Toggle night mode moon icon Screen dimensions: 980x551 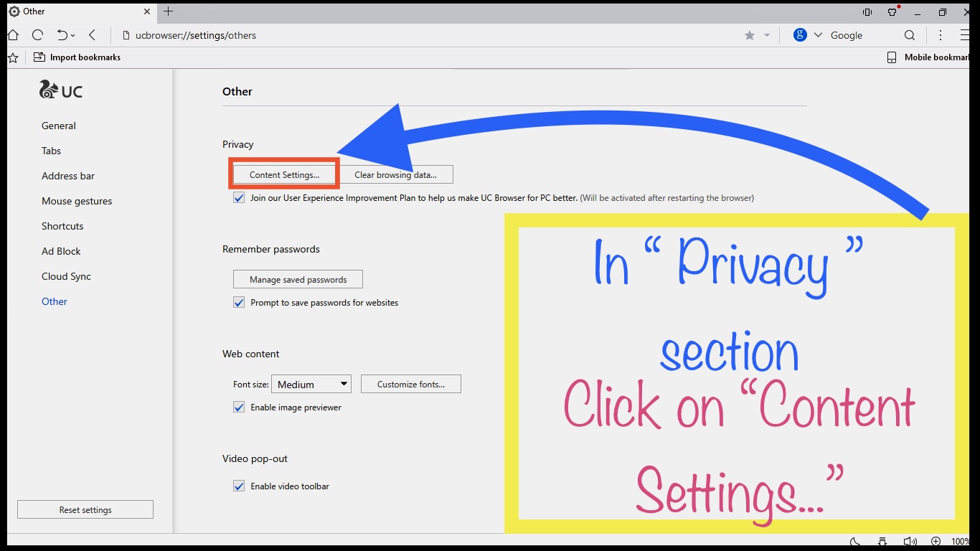pyautogui.click(x=855, y=542)
